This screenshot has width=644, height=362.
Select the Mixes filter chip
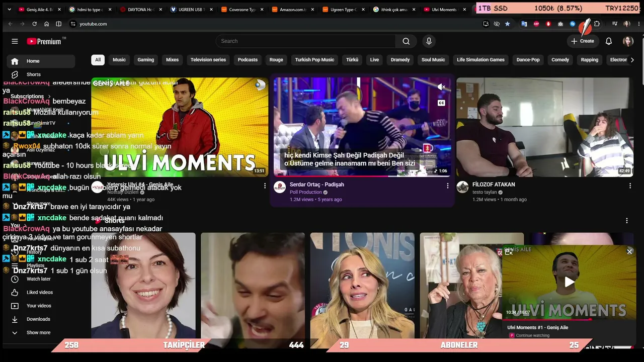[x=172, y=60]
